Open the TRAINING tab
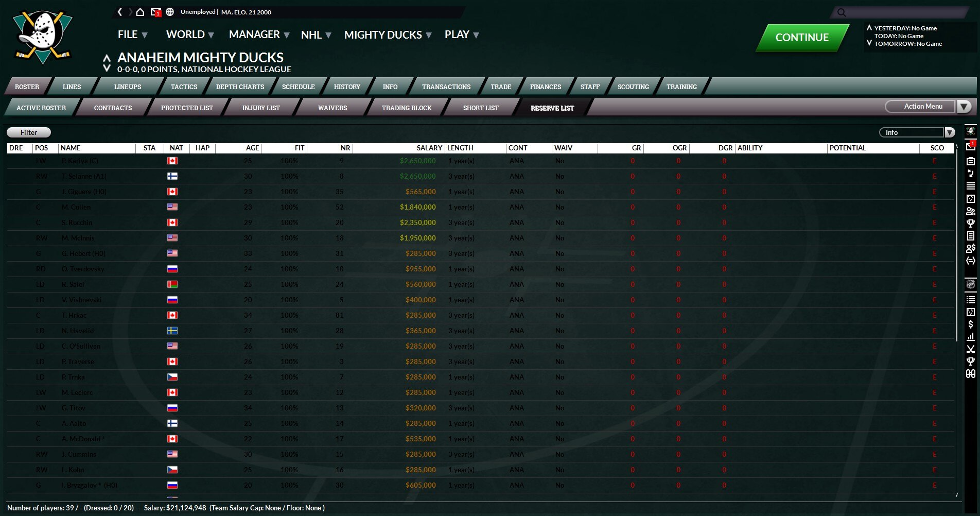This screenshot has width=980, height=516. point(681,87)
